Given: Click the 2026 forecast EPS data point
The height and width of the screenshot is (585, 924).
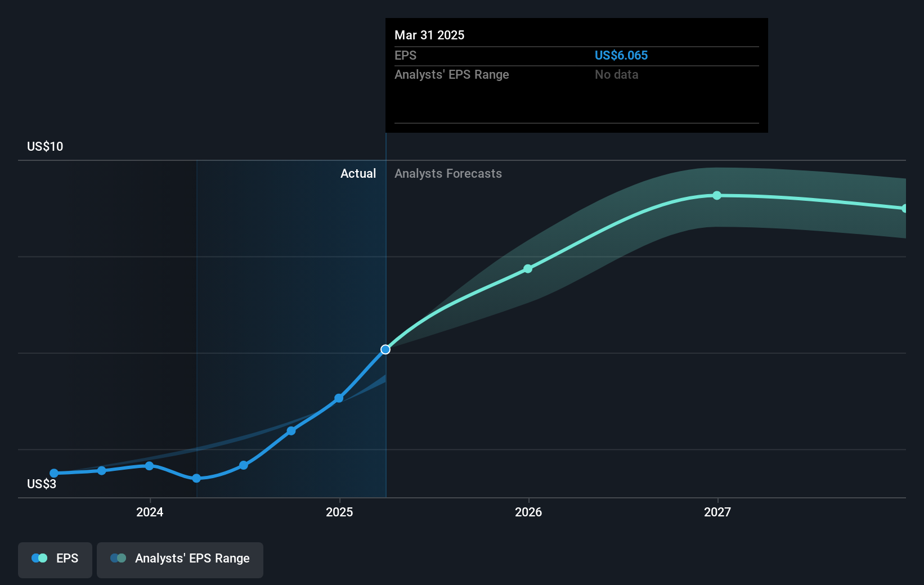Looking at the screenshot, I should coord(528,269).
